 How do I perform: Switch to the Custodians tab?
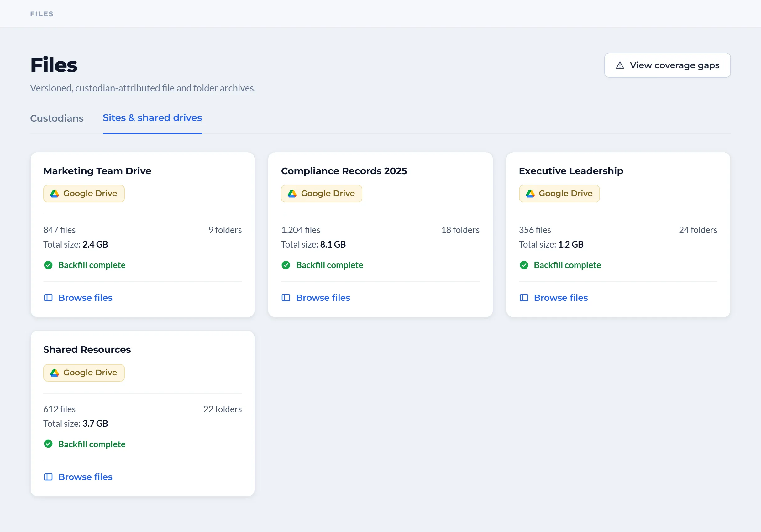click(x=57, y=118)
